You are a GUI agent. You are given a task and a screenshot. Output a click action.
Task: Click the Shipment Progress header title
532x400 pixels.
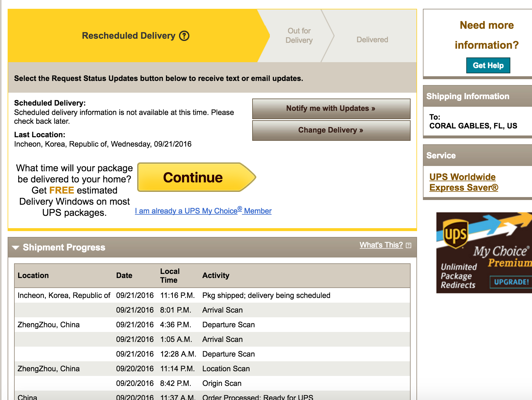64,248
